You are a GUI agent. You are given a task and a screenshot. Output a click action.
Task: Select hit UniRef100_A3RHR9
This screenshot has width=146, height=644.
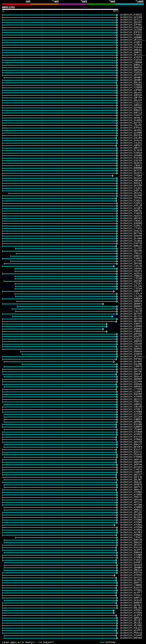[131, 326]
